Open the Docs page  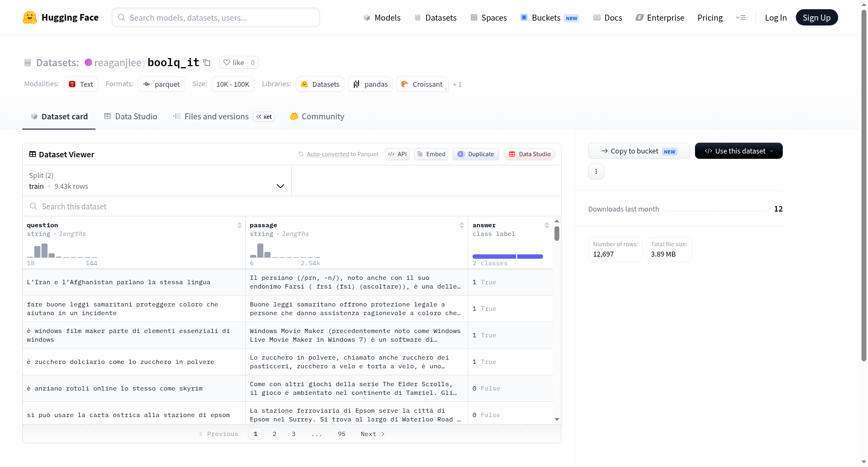click(x=608, y=18)
